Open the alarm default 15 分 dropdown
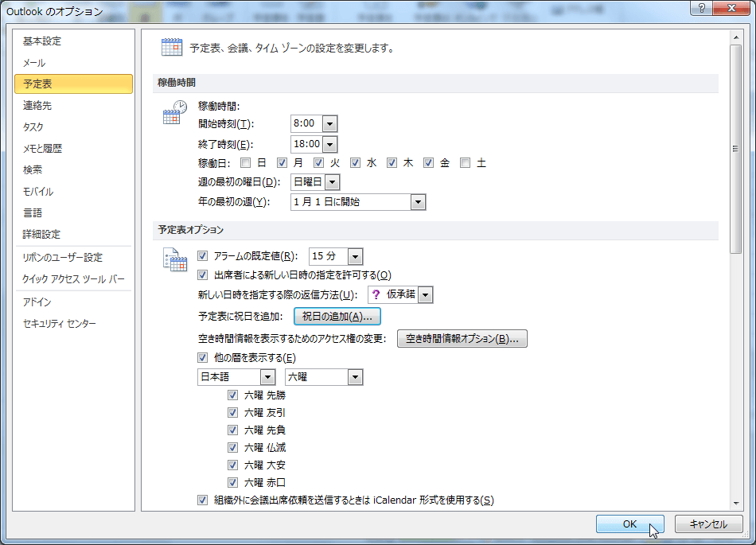The height and width of the screenshot is (545, 756). click(x=356, y=256)
